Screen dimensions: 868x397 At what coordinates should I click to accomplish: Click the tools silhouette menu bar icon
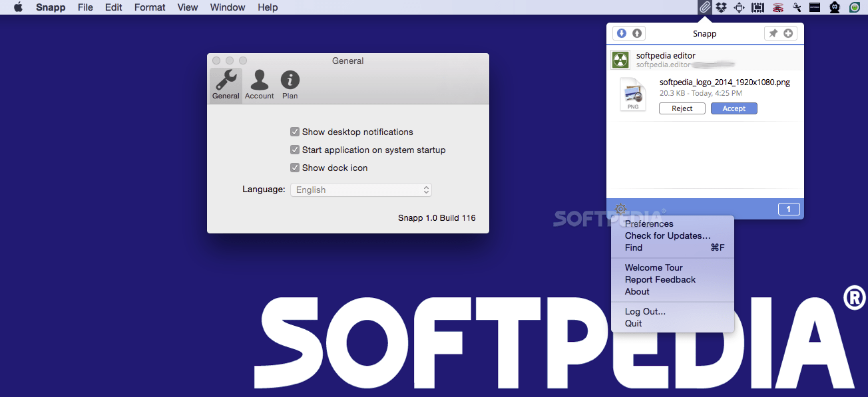pos(796,7)
